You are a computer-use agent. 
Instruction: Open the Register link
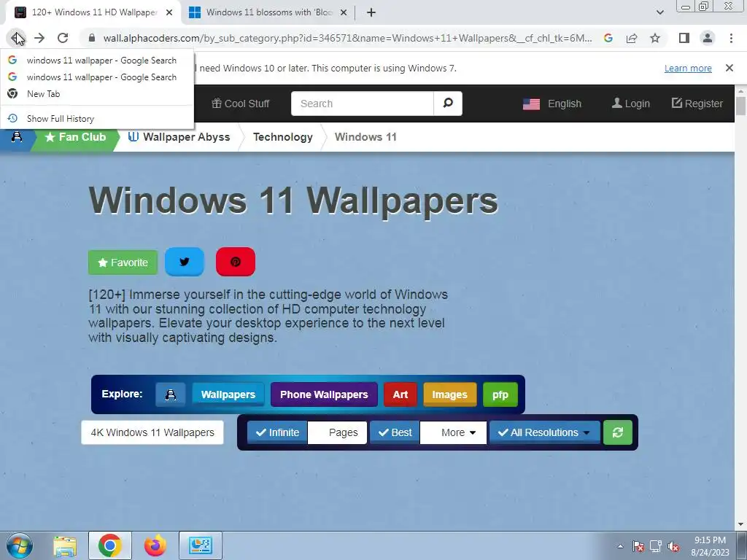click(x=697, y=104)
